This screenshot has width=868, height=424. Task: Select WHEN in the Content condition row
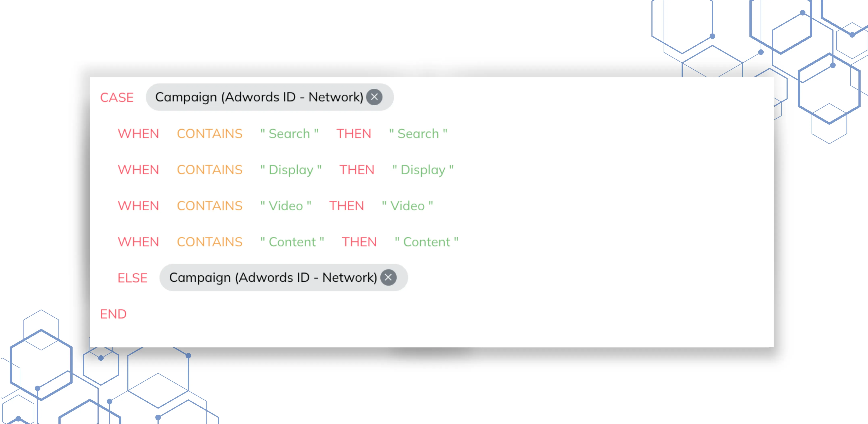139,241
